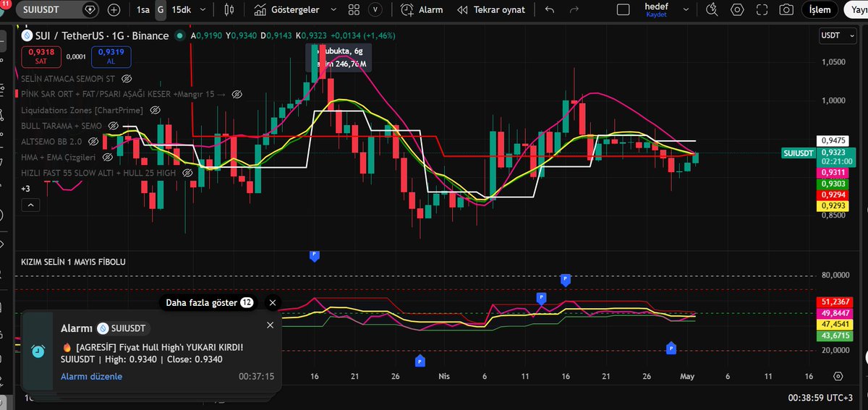Click the blue AL buy price button
868x410 pixels.
[111, 56]
